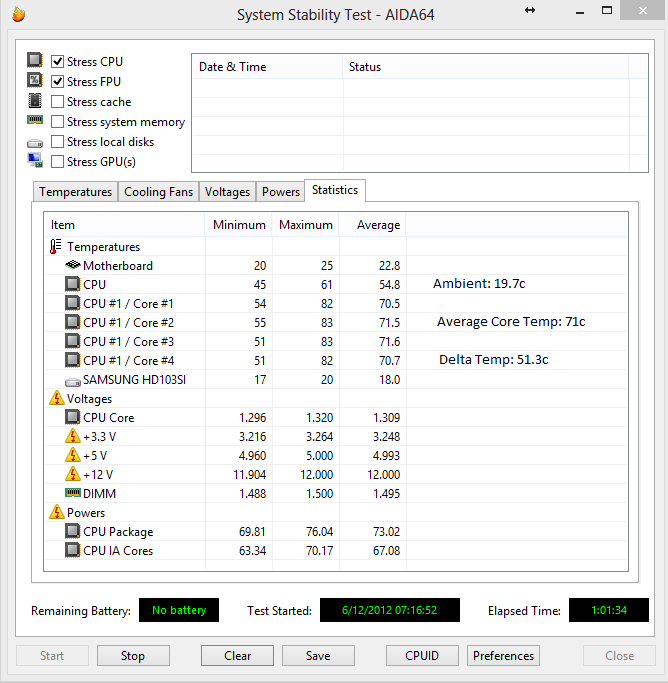The image size is (668, 683).
Task: Uncheck the Stress CPU checkbox
Action: (x=57, y=61)
